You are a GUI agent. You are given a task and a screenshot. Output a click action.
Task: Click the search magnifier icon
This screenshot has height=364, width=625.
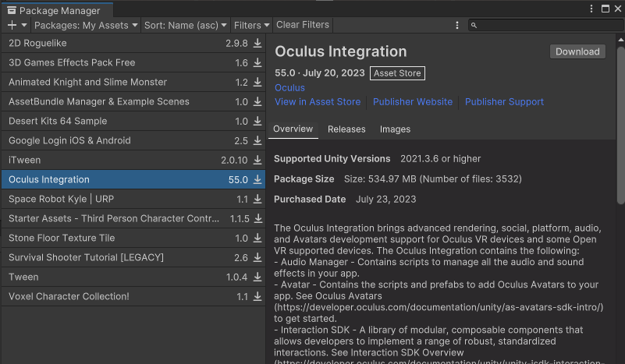474,26
